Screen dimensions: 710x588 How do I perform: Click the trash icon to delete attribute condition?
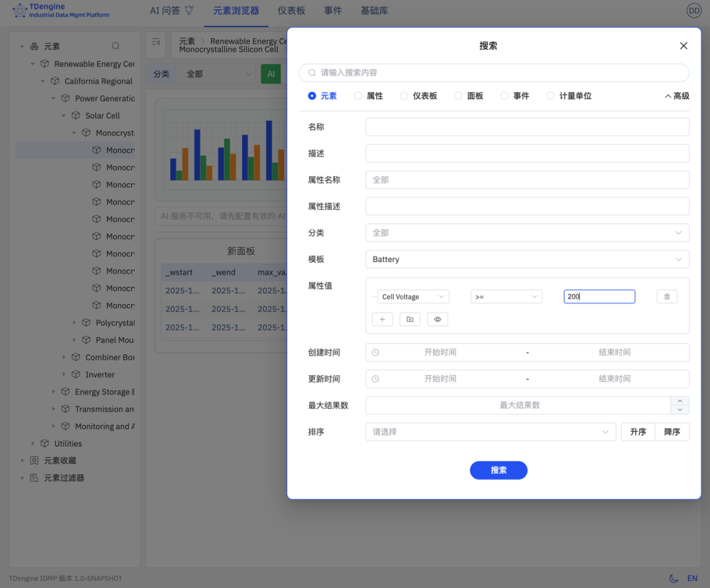667,296
